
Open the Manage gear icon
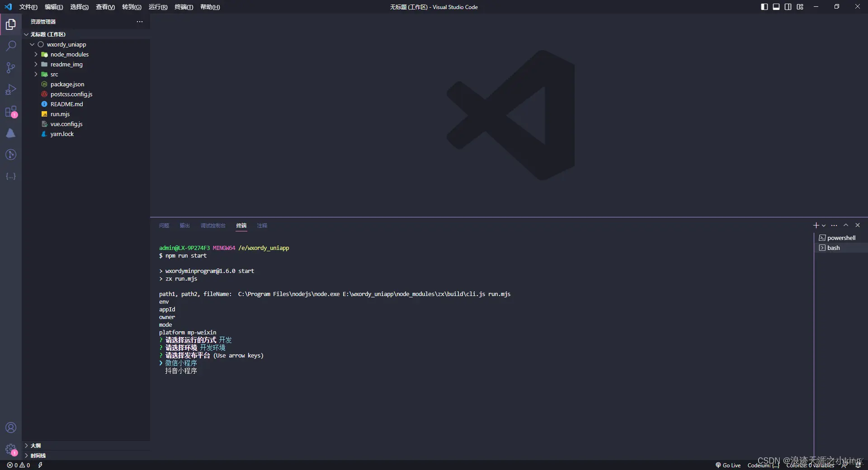coord(11,450)
